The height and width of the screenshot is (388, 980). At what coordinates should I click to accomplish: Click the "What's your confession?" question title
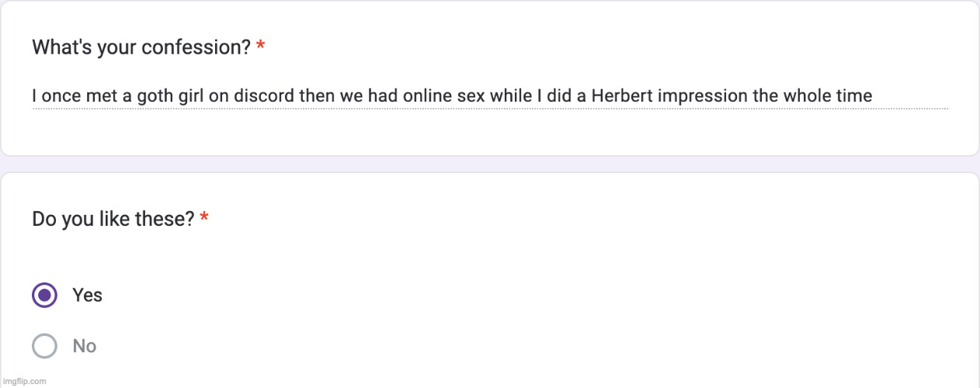(x=141, y=47)
